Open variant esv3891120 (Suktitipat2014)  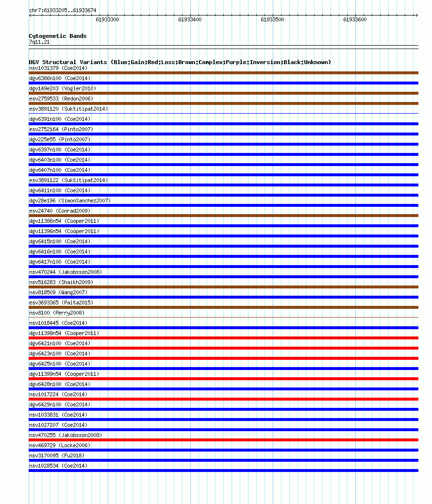(68, 109)
